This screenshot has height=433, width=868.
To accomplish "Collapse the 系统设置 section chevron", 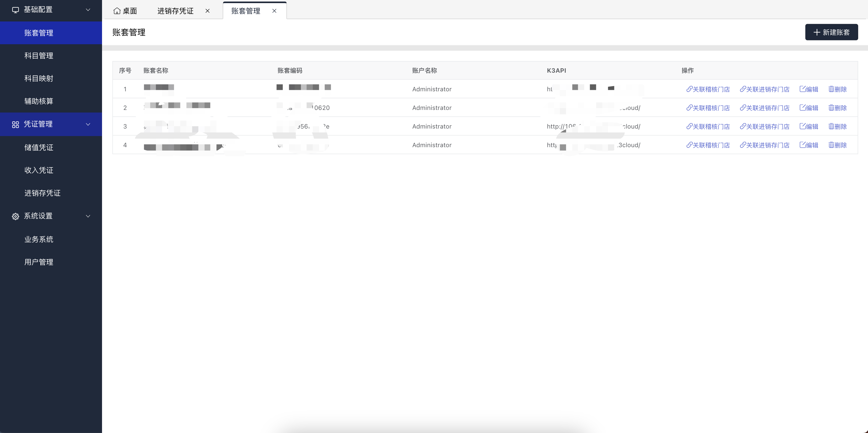I will (x=88, y=216).
